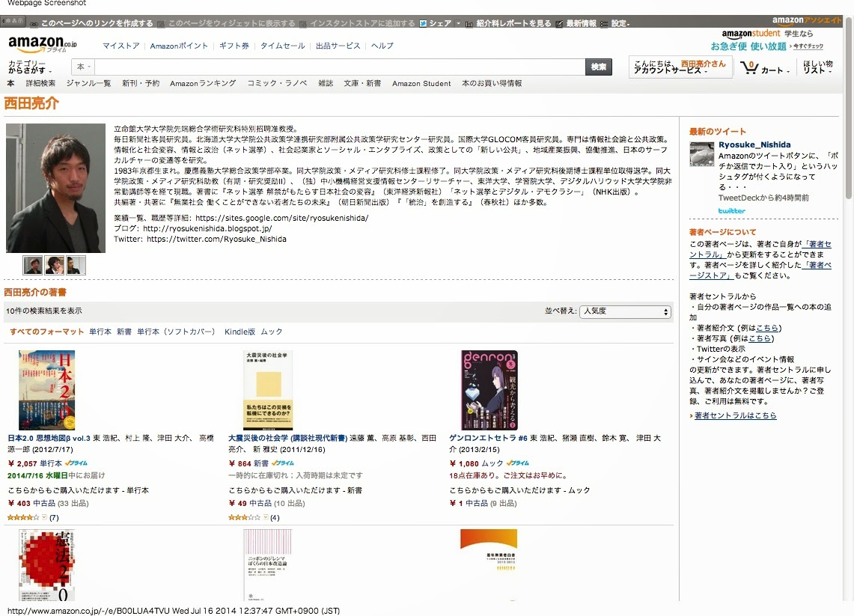Image resolution: width=854 pixels, height=616 pixels.
Task: Click 大震災後の社会学 book cover image
Action: [x=268, y=390]
